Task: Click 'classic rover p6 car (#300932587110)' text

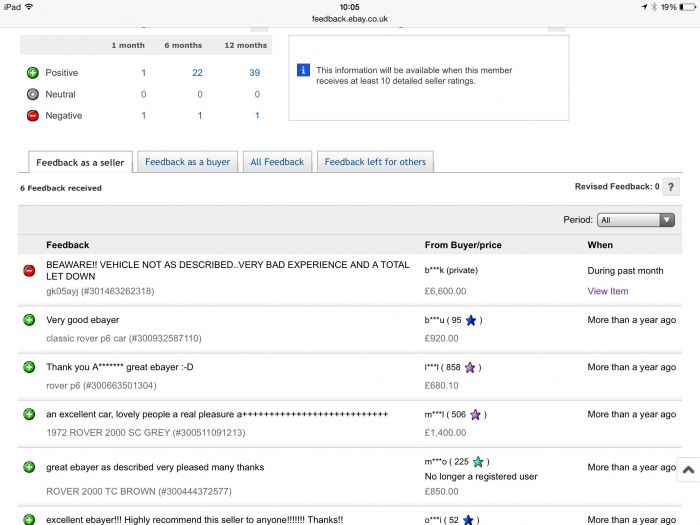Action: [x=124, y=338]
